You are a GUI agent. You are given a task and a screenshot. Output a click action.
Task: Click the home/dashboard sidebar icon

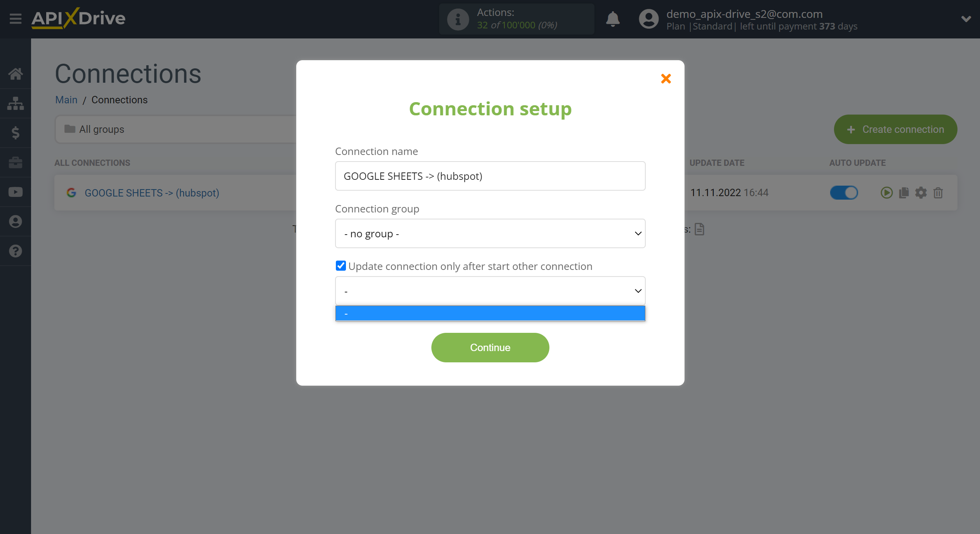[x=16, y=74]
